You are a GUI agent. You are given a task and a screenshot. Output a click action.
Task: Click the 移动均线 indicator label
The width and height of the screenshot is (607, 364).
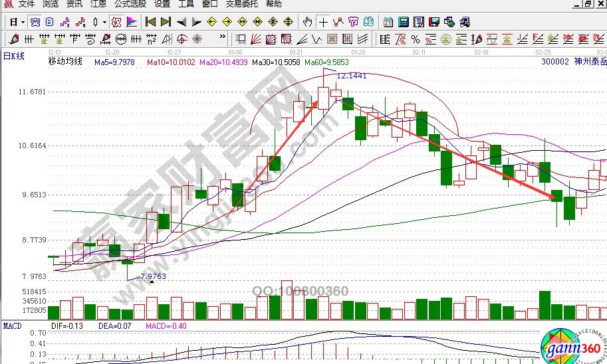coord(65,62)
